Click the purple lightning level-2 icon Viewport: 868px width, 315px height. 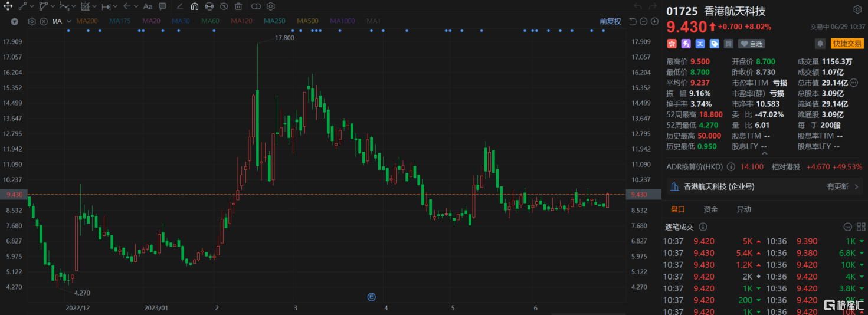click(x=686, y=44)
